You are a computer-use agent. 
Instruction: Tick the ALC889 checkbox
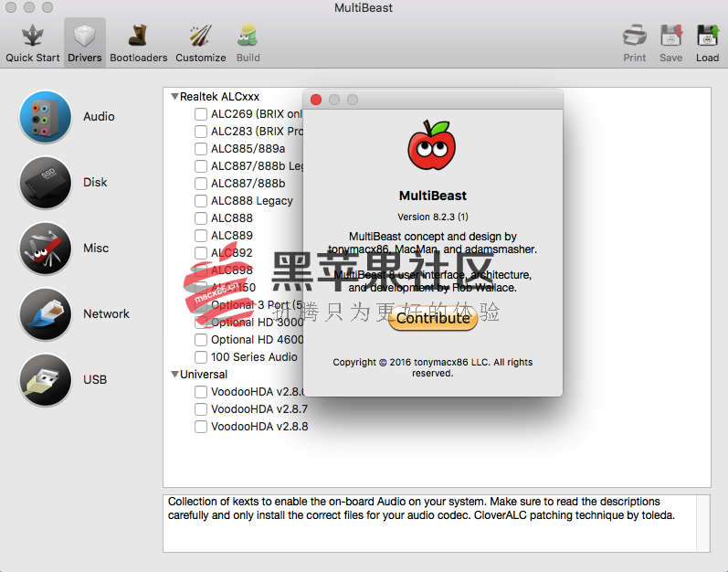click(x=201, y=236)
